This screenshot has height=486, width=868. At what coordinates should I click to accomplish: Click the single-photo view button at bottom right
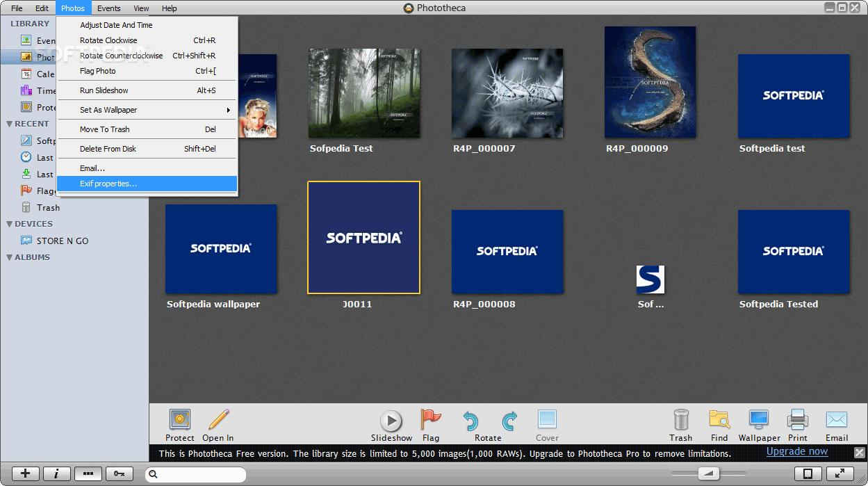[808, 473]
